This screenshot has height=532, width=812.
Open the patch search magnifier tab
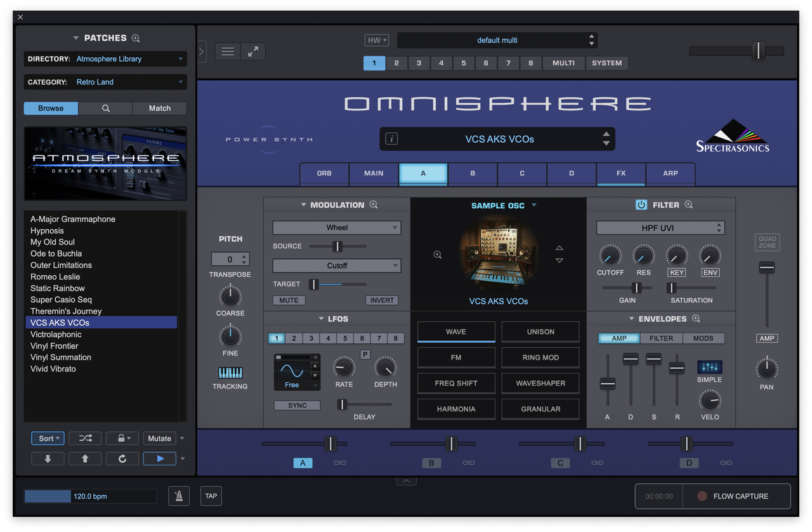pyautogui.click(x=105, y=108)
